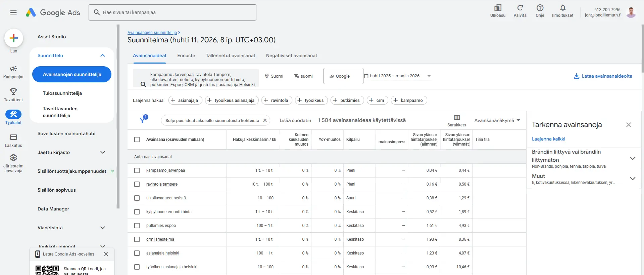644x275 pixels.
Task: Switch to Ennuste tab
Action: coord(186,55)
